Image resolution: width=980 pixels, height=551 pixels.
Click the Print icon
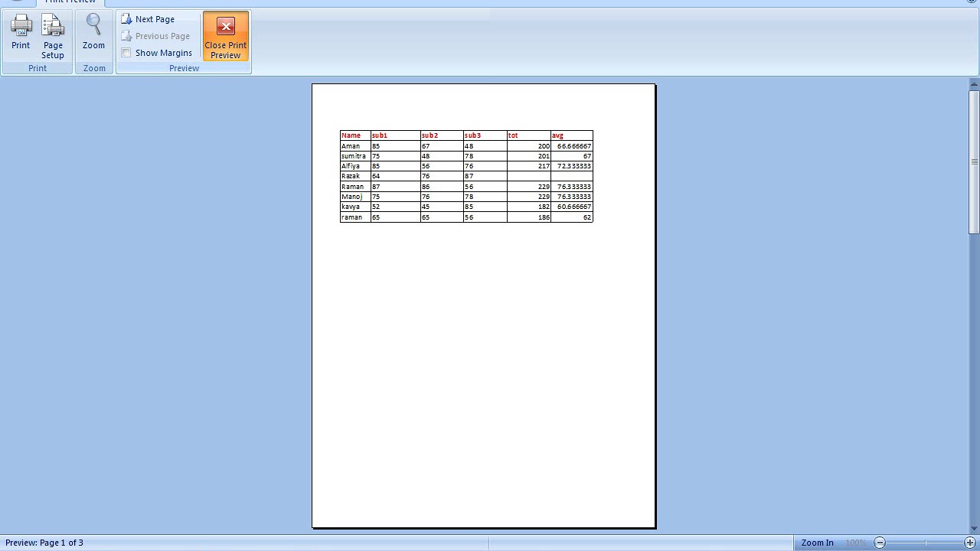21,32
